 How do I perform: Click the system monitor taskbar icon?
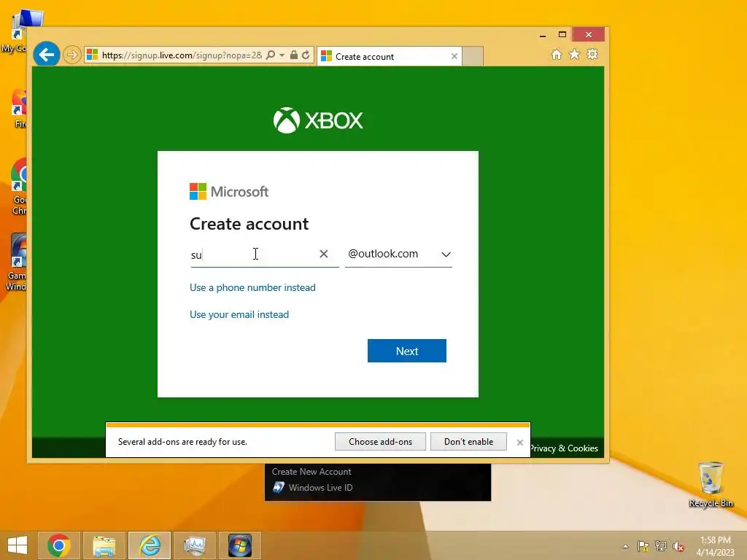pos(194,545)
